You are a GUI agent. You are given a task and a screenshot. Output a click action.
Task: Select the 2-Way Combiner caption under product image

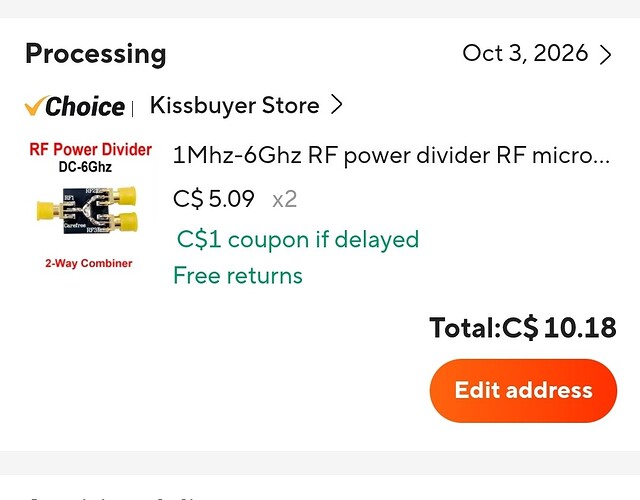coord(89,263)
